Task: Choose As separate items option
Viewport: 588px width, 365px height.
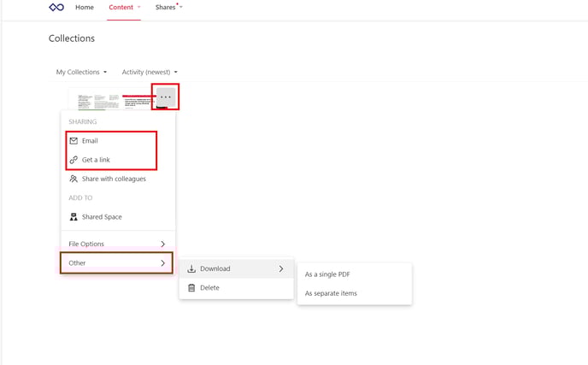Action: [x=331, y=293]
